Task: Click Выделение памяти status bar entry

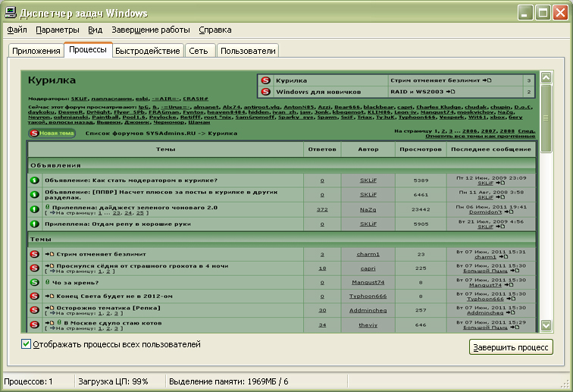Action: click(228, 381)
